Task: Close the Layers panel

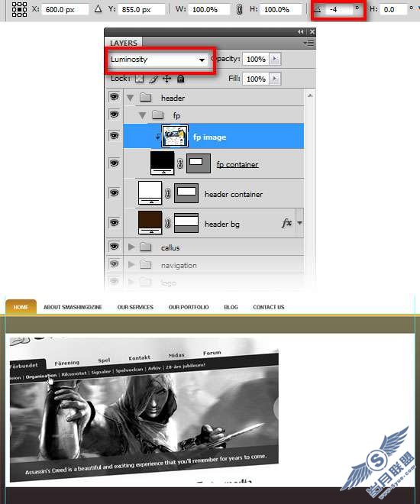Action: pyautogui.click(x=312, y=31)
